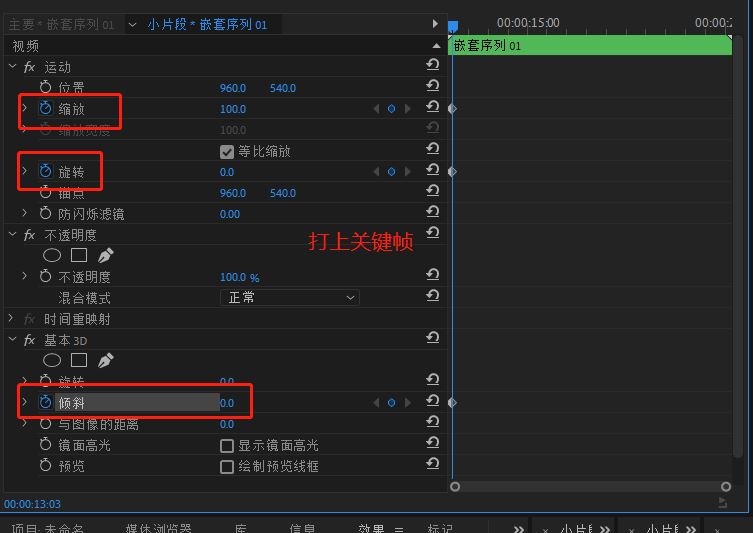Select pen mask tool under 不透明度
The image size is (753, 533).
(106, 255)
